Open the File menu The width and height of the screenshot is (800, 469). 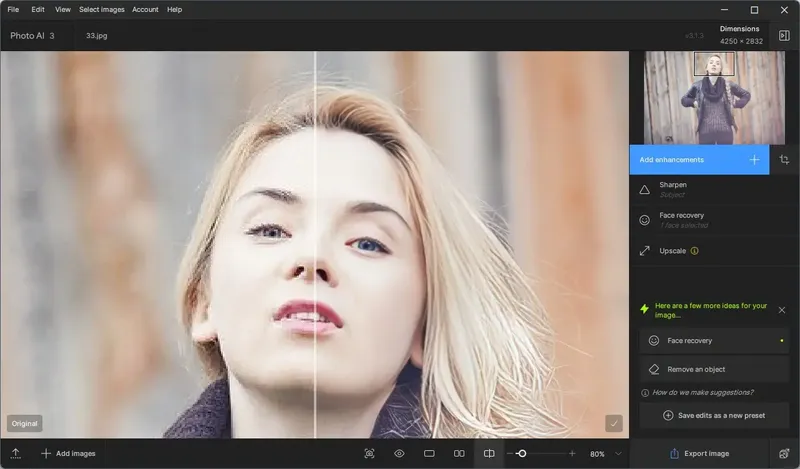click(x=13, y=9)
